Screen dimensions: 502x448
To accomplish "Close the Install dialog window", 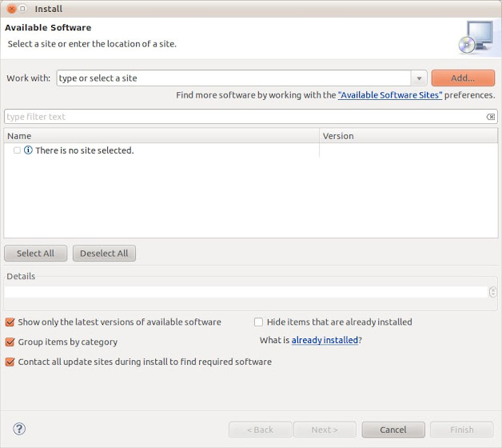I will (11, 9).
